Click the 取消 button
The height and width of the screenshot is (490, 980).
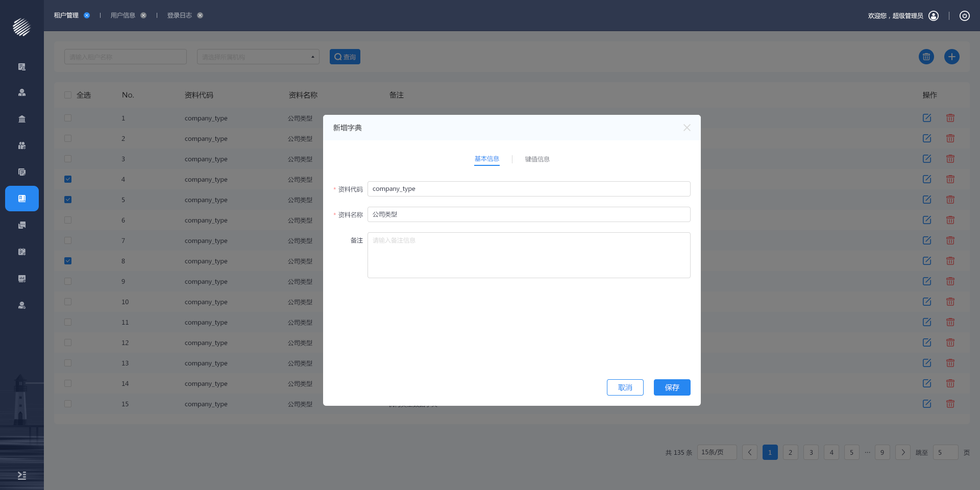pyautogui.click(x=625, y=387)
